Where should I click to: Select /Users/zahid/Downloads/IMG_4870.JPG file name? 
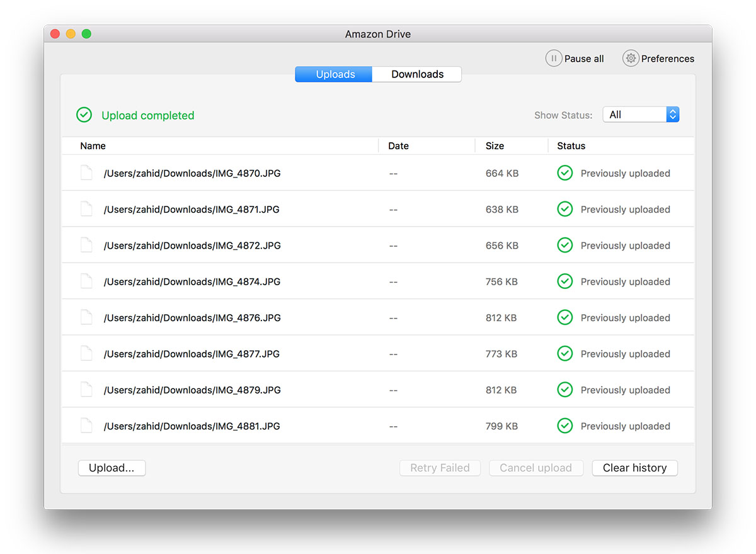click(192, 173)
